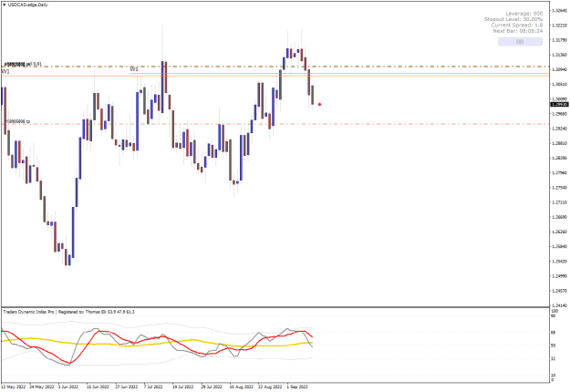The width and height of the screenshot is (570, 392).
Task: Click the 3 Jun 2022 date label
Action: click(68, 387)
